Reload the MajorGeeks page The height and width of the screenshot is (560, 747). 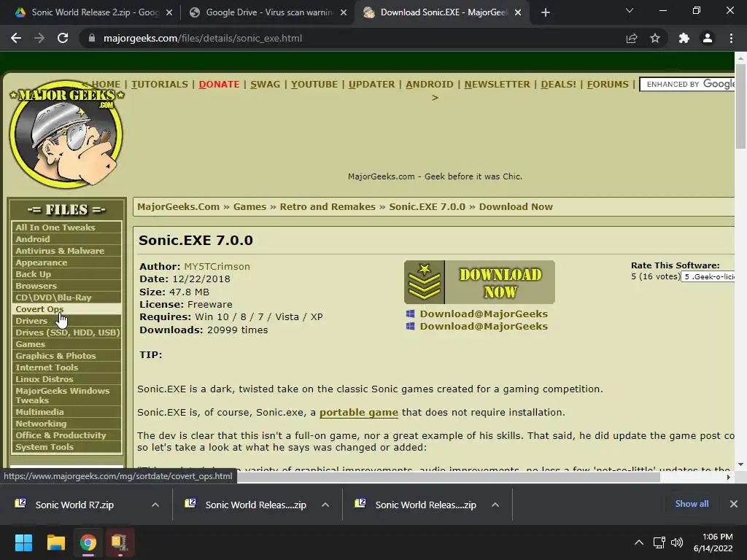63,38
